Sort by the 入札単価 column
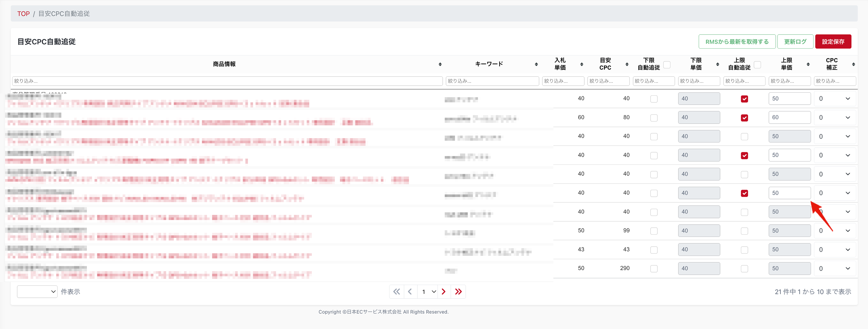The image size is (868, 329). pos(581,64)
